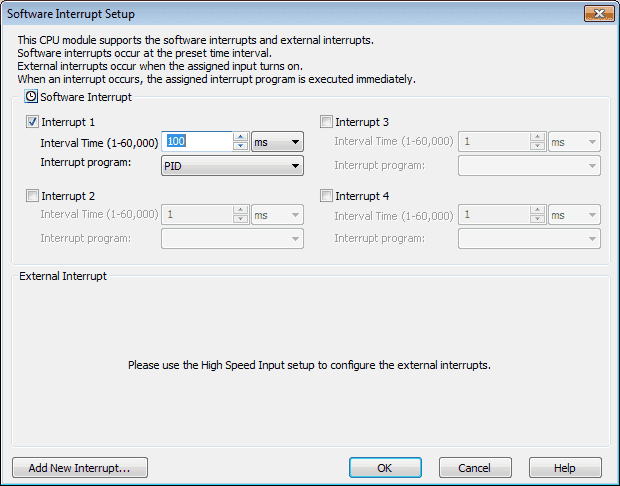Viewport: 620px width, 486px height.
Task: Click Interrupt 2 interrupt program dropdown
Action: (232, 238)
